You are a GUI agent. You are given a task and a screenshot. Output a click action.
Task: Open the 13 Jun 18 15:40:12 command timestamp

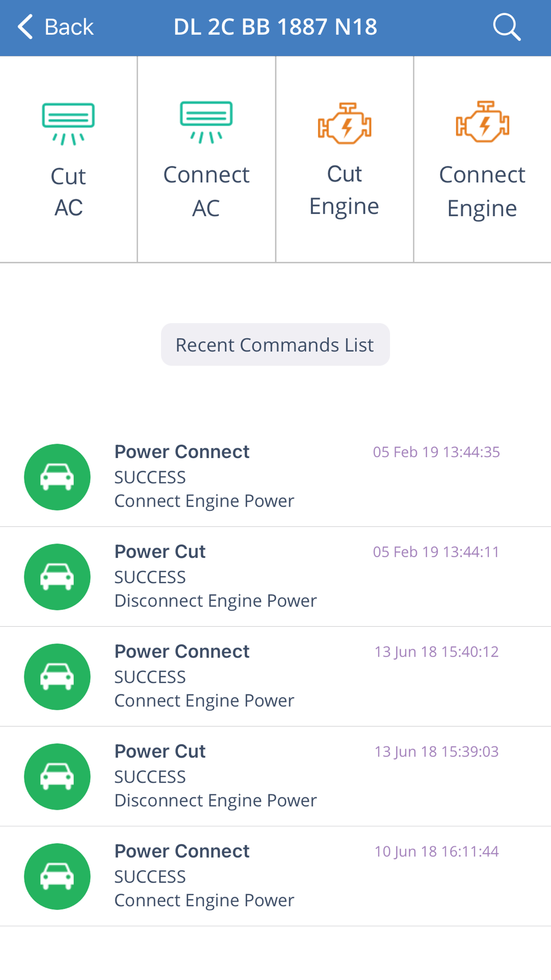(436, 651)
